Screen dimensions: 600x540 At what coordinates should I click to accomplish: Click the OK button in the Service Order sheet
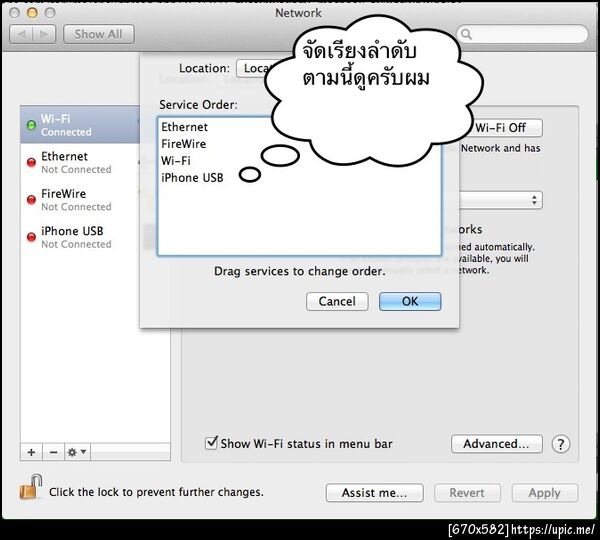tap(410, 301)
